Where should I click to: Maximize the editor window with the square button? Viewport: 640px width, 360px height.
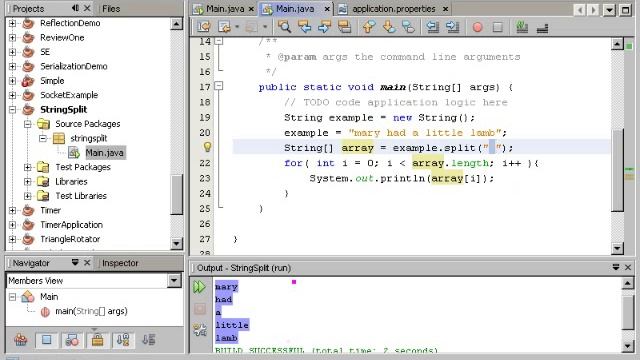tap(625, 9)
